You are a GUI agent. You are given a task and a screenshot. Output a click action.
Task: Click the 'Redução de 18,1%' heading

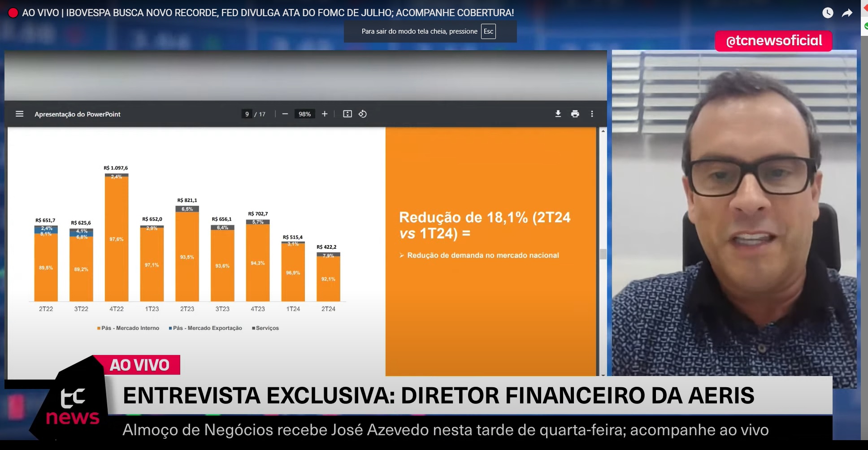click(x=485, y=225)
